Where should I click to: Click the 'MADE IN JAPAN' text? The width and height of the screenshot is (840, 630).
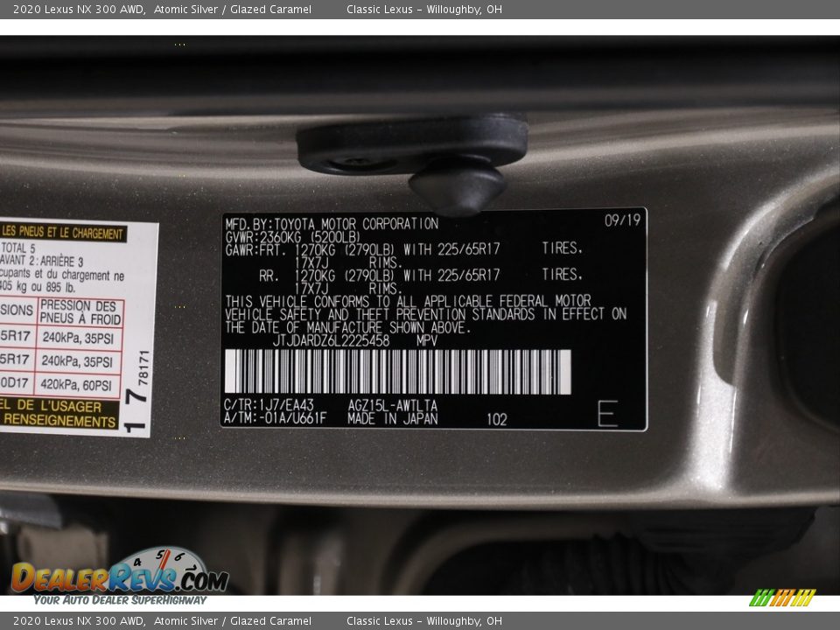393,419
